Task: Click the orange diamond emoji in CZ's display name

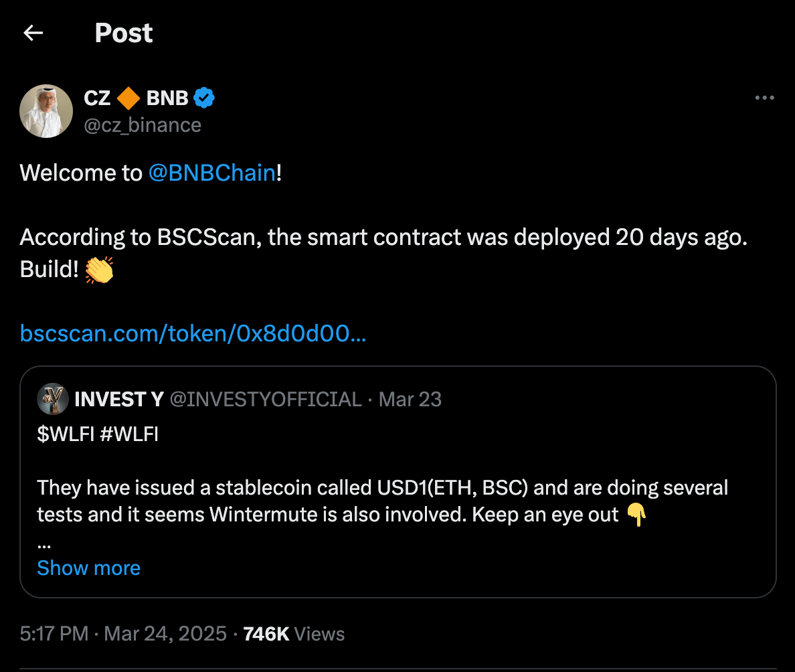Action: (127, 97)
